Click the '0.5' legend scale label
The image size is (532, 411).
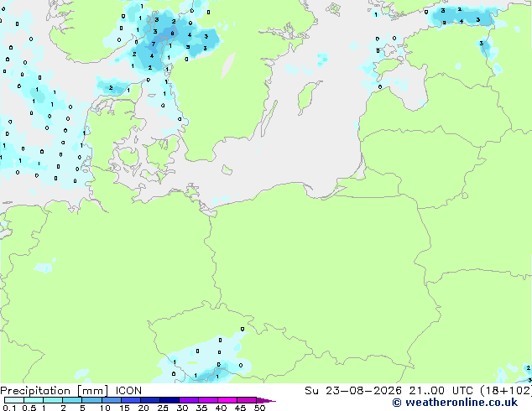pyautogui.click(x=29, y=408)
